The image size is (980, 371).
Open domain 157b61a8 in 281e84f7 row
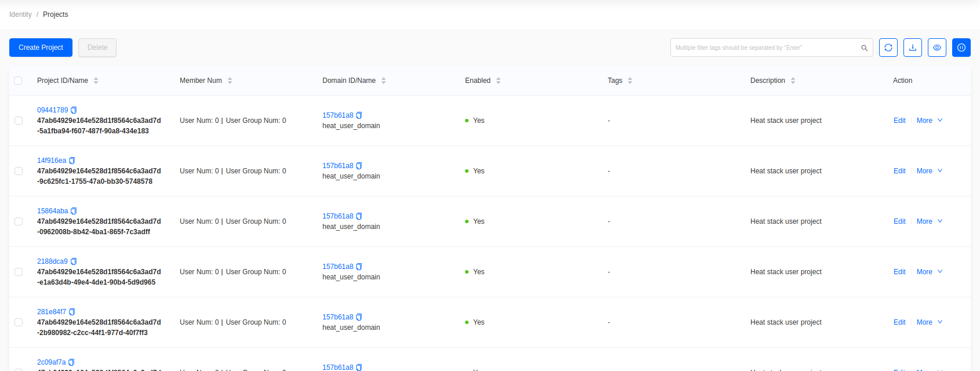point(337,317)
